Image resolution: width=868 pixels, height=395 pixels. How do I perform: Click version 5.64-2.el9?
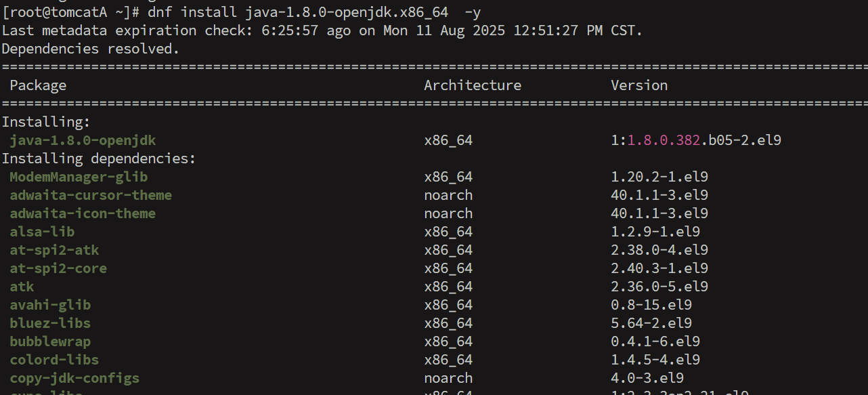tap(651, 323)
